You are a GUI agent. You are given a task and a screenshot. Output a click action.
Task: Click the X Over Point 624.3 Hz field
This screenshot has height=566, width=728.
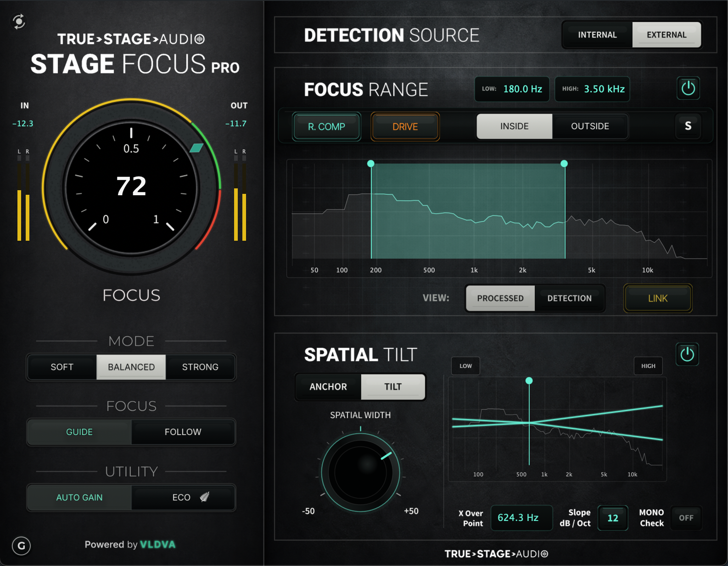[521, 518]
